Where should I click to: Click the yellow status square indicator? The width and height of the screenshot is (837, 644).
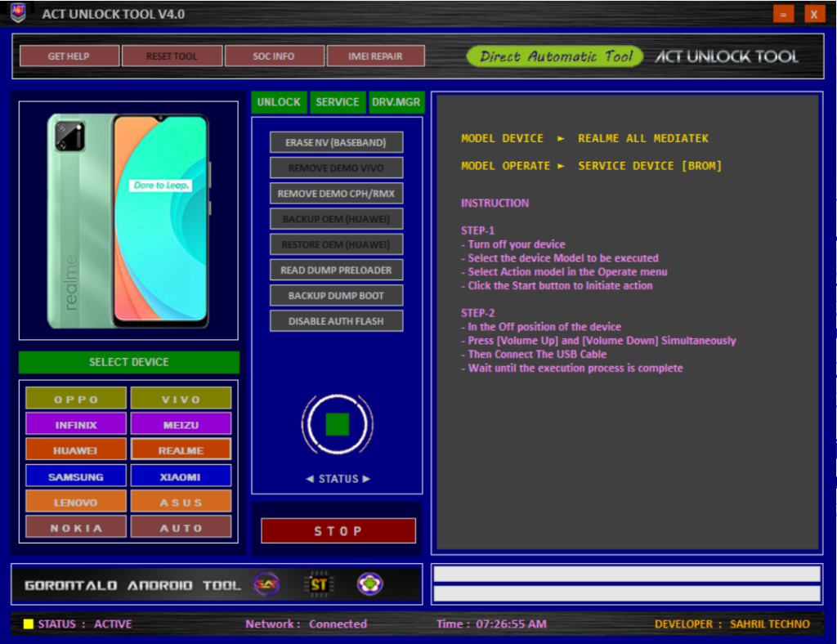pyautogui.click(x=29, y=624)
